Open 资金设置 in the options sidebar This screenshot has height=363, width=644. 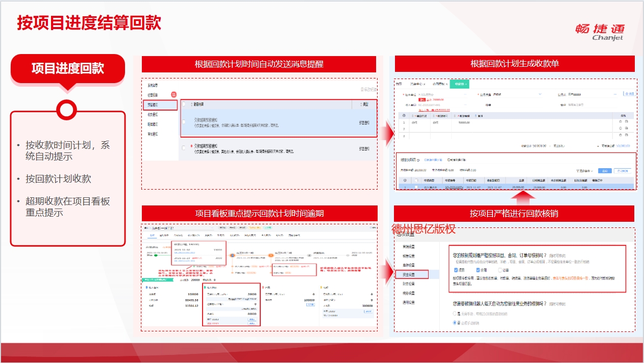pos(411,275)
